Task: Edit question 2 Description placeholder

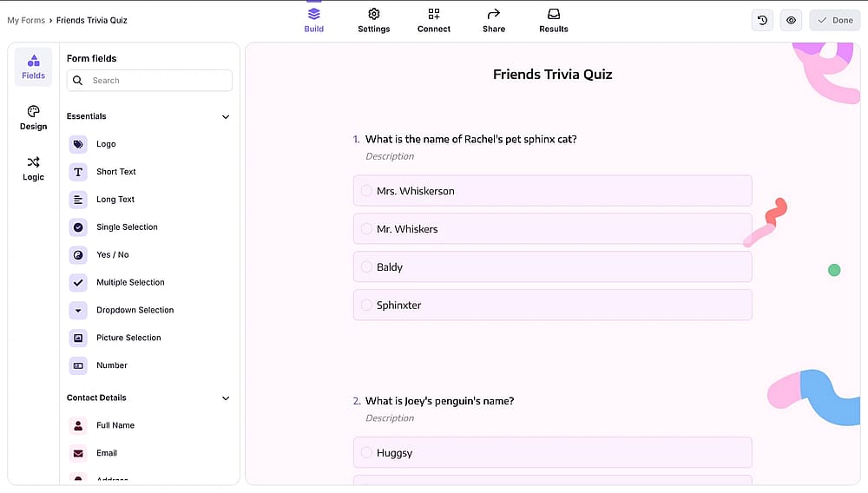Action: [390, 417]
